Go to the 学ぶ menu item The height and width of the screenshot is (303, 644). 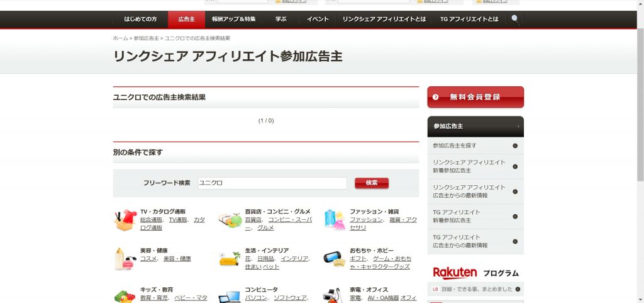[x=281, y=19]
